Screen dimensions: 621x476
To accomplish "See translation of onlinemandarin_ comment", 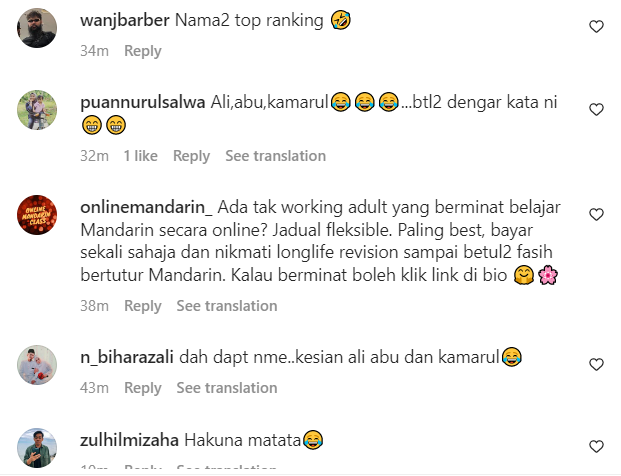I will [x=227, y=306].
